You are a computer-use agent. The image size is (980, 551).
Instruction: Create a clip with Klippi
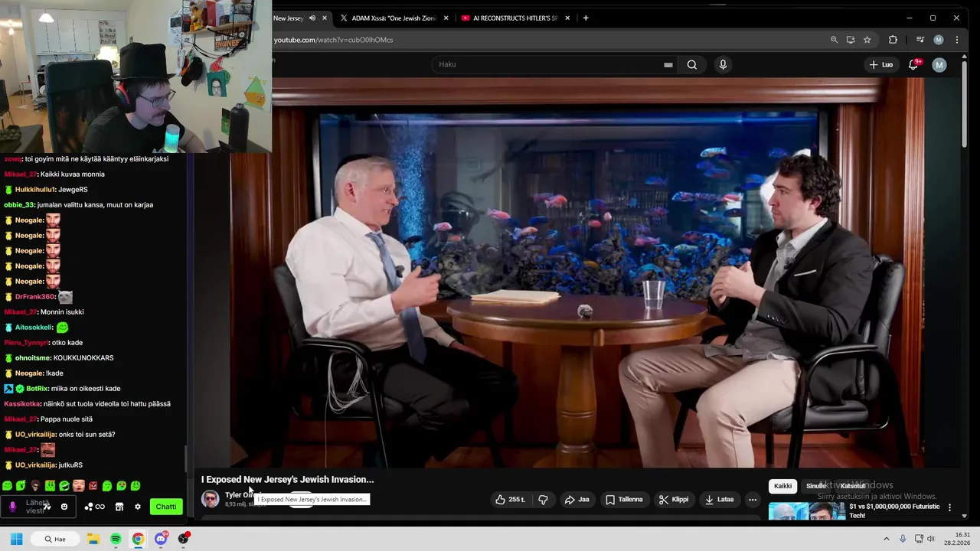click(674, 500)
